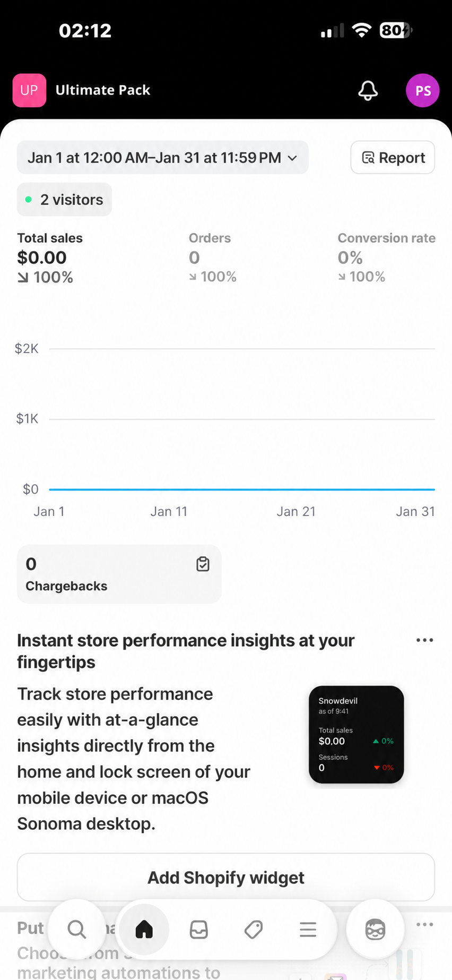Select the Total sales metric
The width and height of the screenshot is (452, 980).
coord(50,257)
